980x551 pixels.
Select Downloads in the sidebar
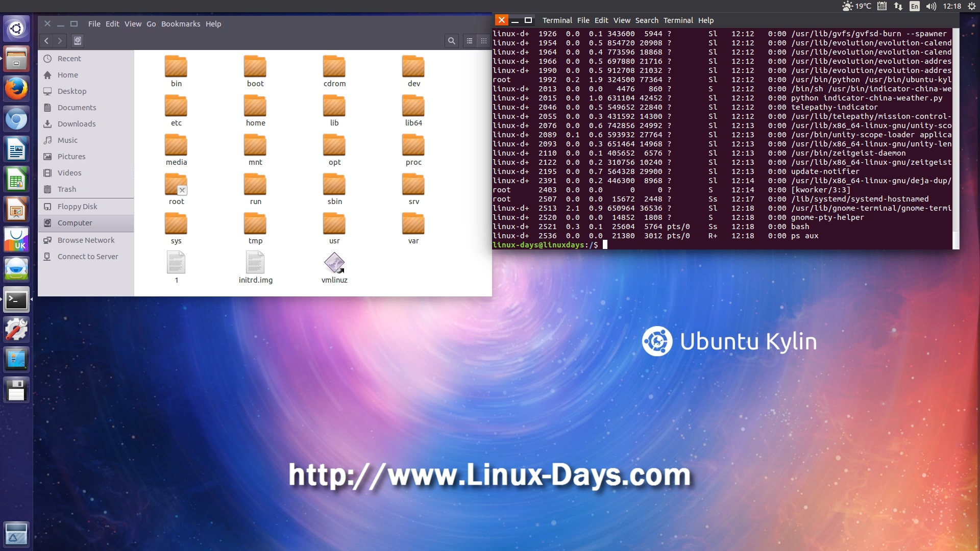86,124
